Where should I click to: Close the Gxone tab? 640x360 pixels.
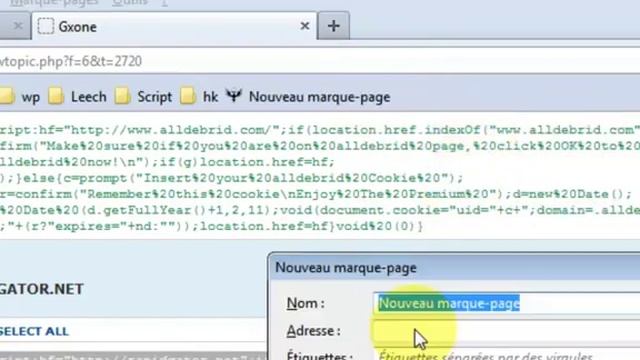pos(304,26)
